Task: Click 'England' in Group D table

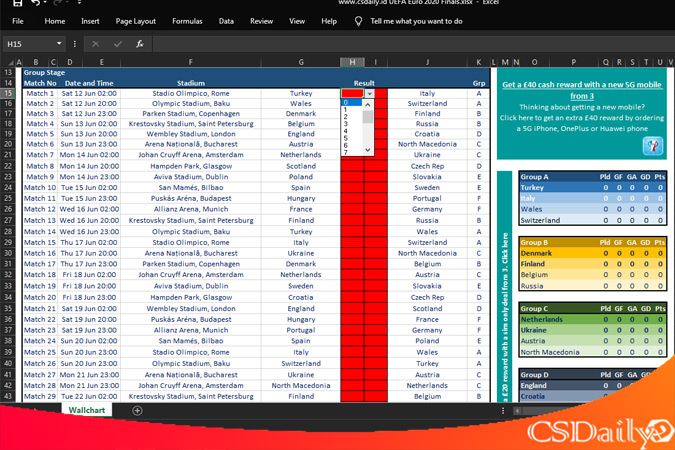Action: click(533, 385)
